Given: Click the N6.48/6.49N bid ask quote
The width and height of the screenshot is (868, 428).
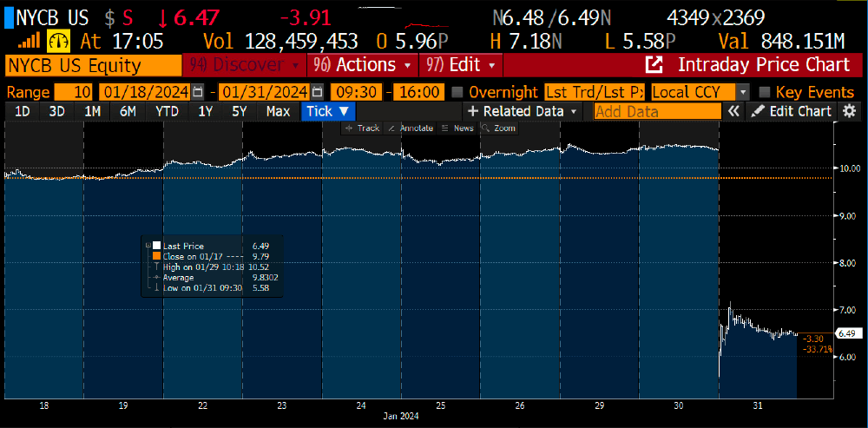Looking at the screenshot, I should (551, 18).
